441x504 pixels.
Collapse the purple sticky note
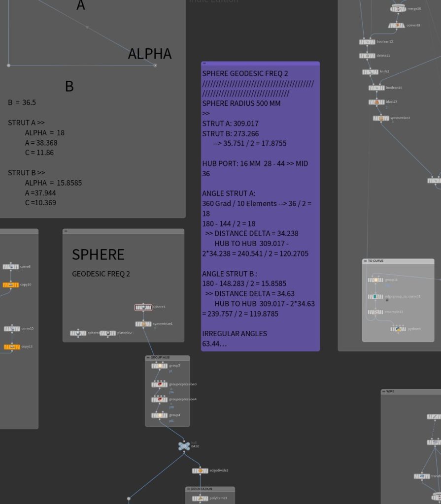point(204,63)
